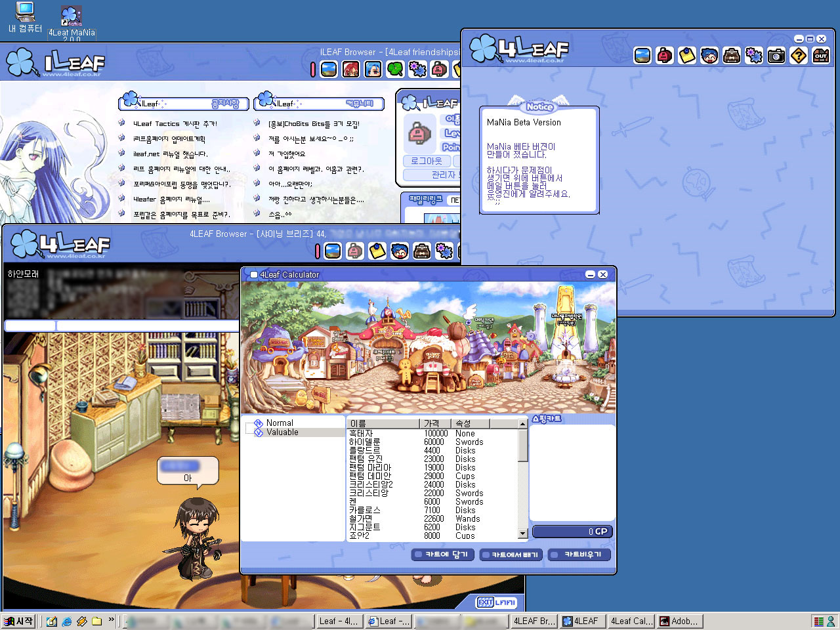Open gears icon in Shining Breeze browser
Screen dimensions: 840x630
444,251
